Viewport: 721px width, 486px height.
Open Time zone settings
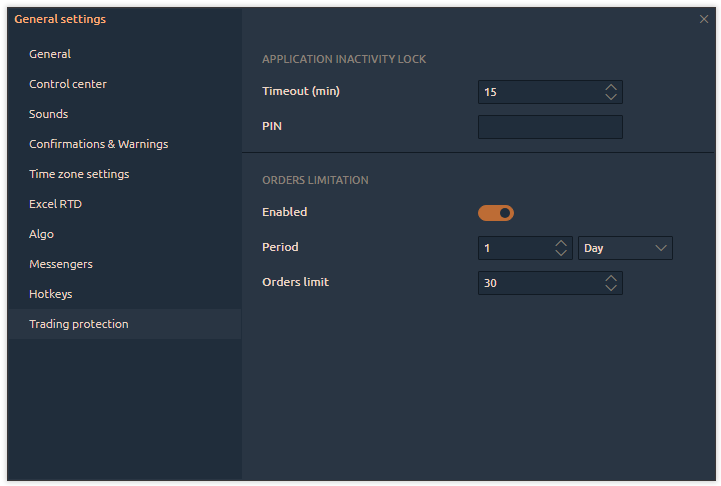click(x=79, y=174)
